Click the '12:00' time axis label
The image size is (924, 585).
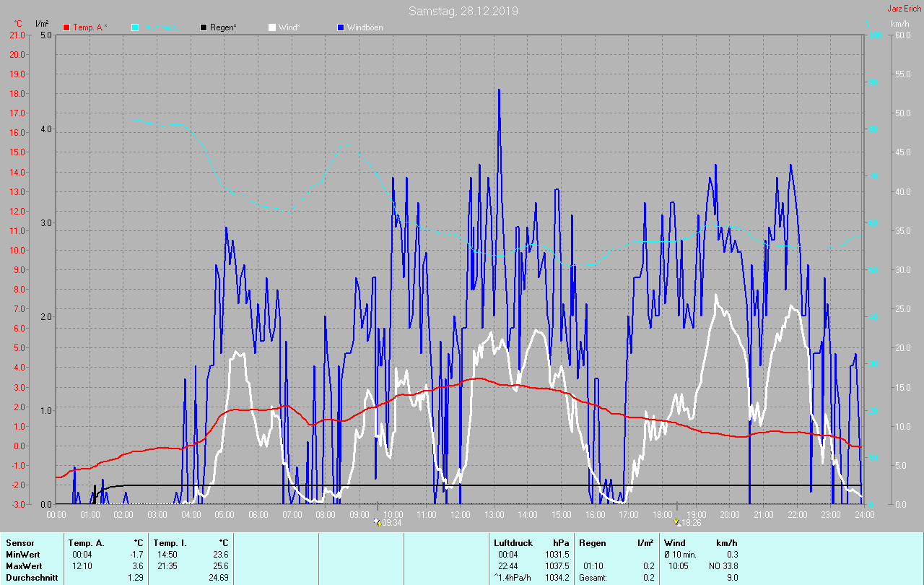(x=460, y=515)
